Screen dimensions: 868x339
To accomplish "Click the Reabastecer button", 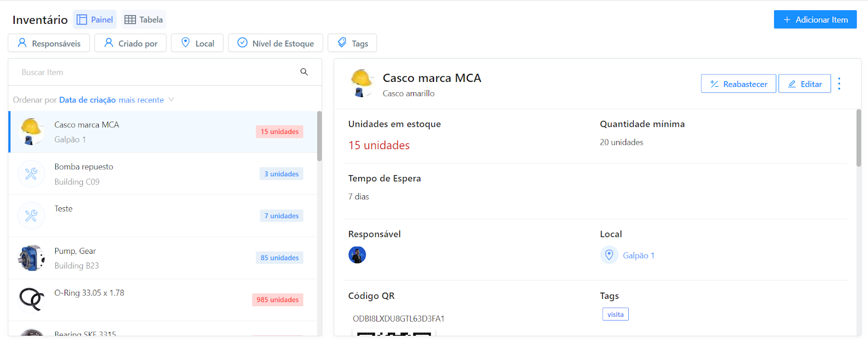I will (738, 84).
